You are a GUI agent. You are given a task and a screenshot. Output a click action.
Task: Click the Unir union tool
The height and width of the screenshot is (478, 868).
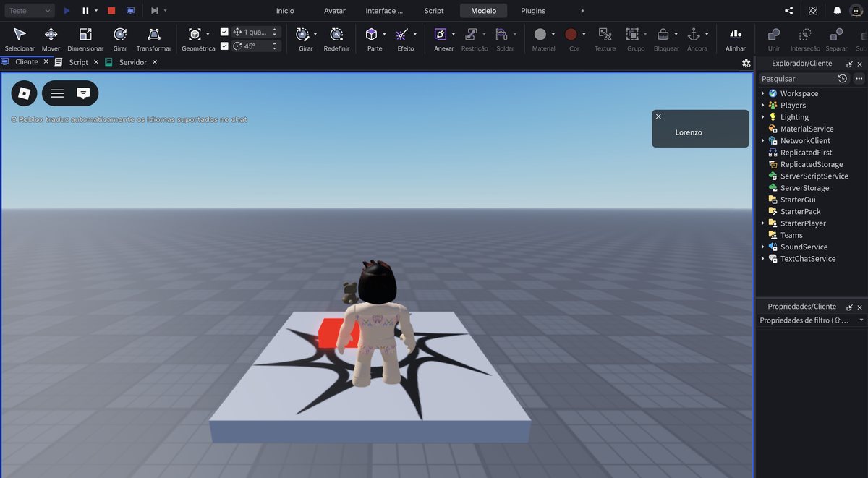(774, 39)
